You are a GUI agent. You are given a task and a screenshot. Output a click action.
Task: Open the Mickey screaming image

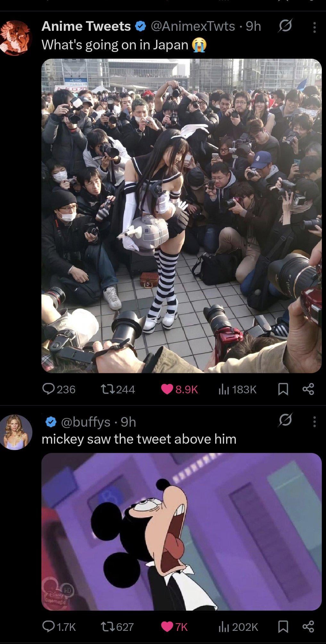coord(181,531)
